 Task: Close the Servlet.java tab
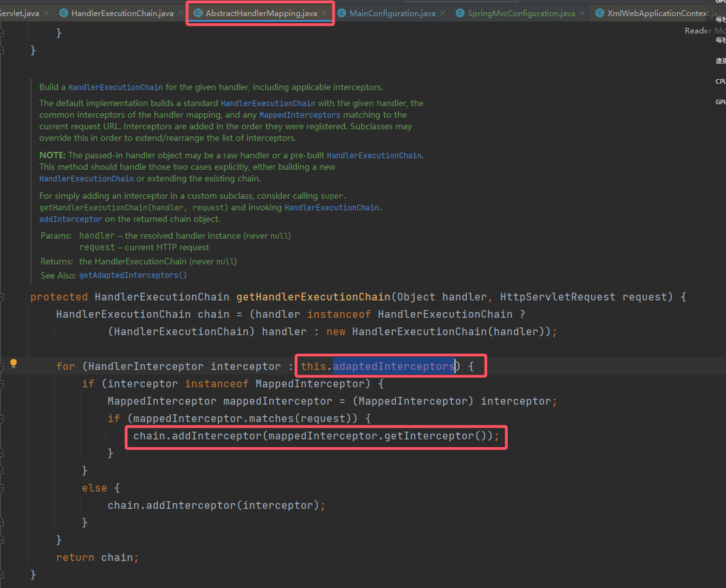(x=46, y=14)
